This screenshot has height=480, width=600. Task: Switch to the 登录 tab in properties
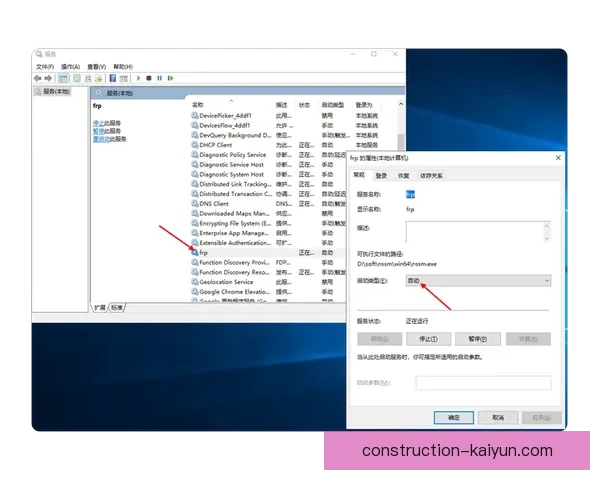pyautogui.click(x=381, y=175)
